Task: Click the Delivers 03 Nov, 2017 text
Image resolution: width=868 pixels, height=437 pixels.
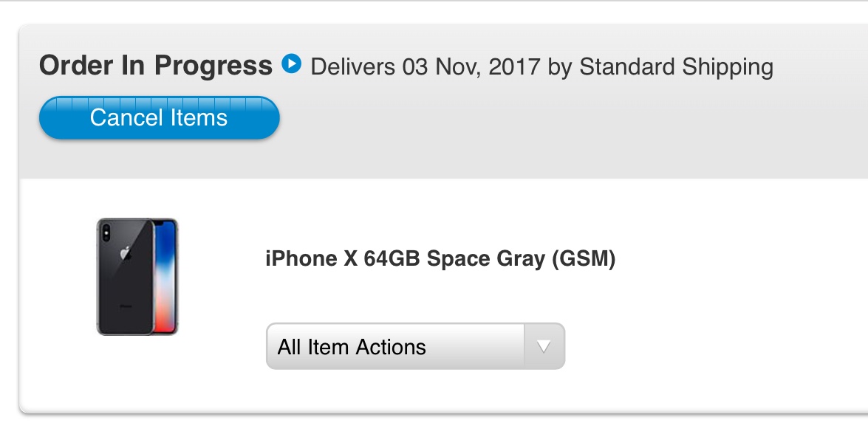Action: coord(426,67)
